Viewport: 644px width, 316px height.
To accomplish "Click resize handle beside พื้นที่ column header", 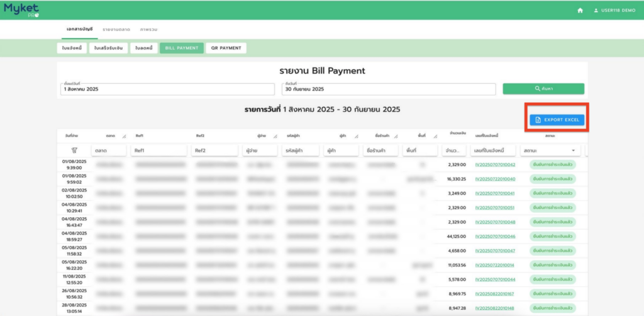I will click(435, 137).
